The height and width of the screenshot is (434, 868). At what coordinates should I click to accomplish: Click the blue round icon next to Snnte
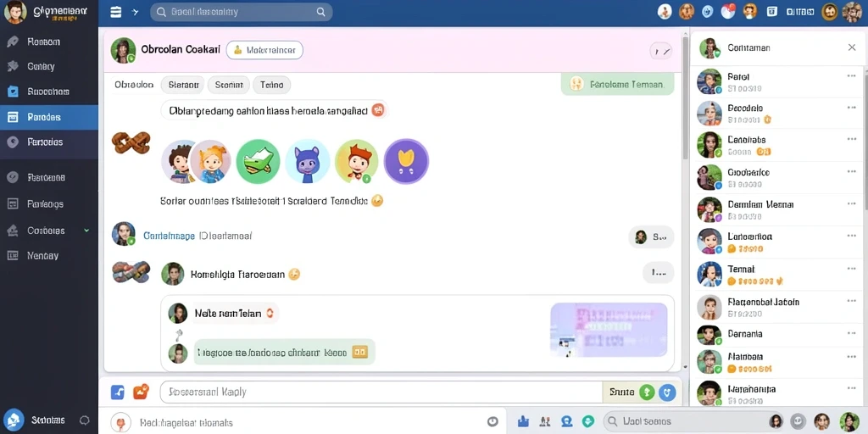coord(667,392)
